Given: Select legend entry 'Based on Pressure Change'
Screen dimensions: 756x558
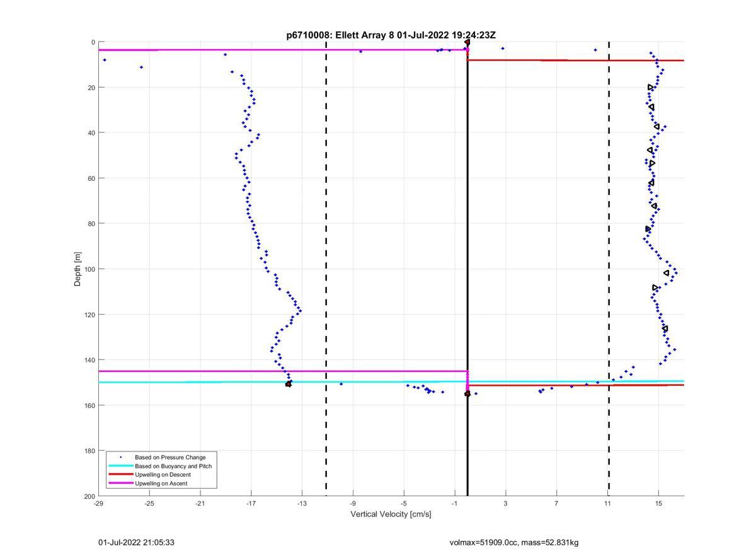Looking at the screenshot, I should click(170, 457).
